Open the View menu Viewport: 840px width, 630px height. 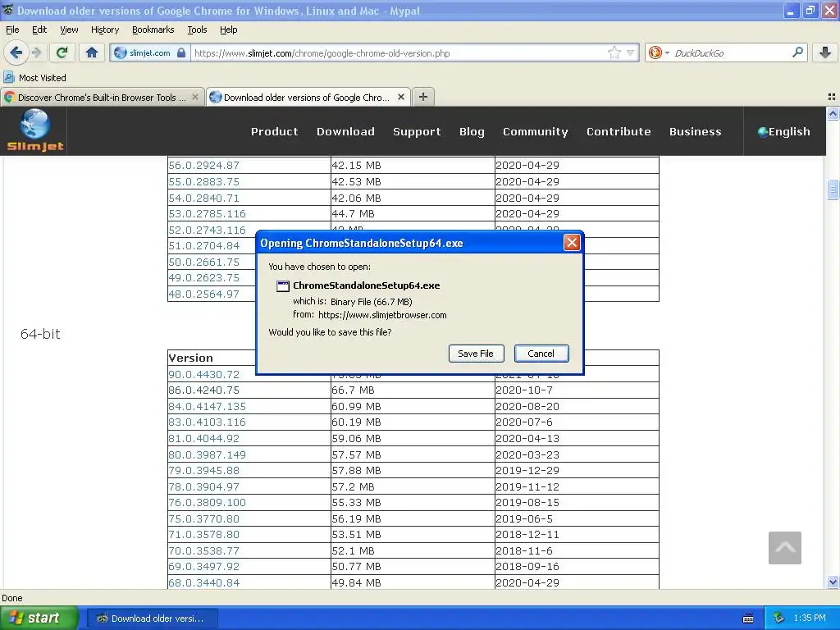point(69,30)
